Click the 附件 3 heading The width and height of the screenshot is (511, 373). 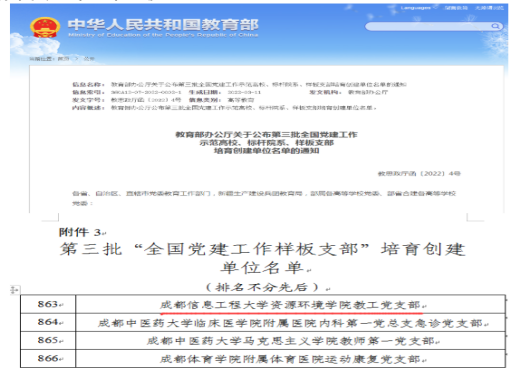82,232
